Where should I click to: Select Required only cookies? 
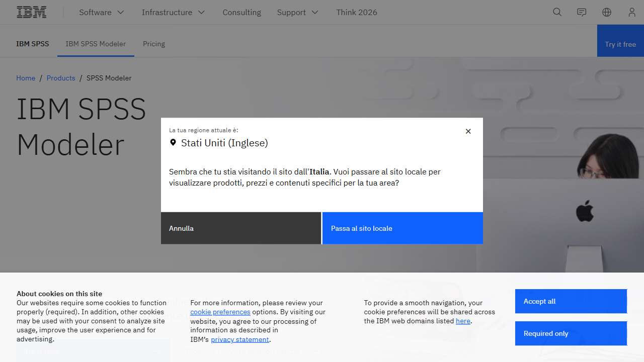[x=571, y=333]
